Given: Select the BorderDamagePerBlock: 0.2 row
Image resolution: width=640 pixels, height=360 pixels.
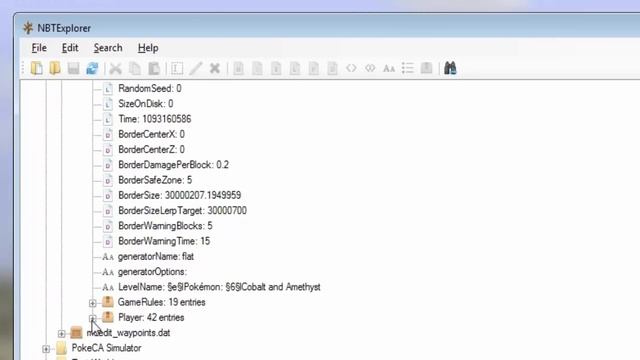Looking at the screenshot, I should [x=173, y=164].
